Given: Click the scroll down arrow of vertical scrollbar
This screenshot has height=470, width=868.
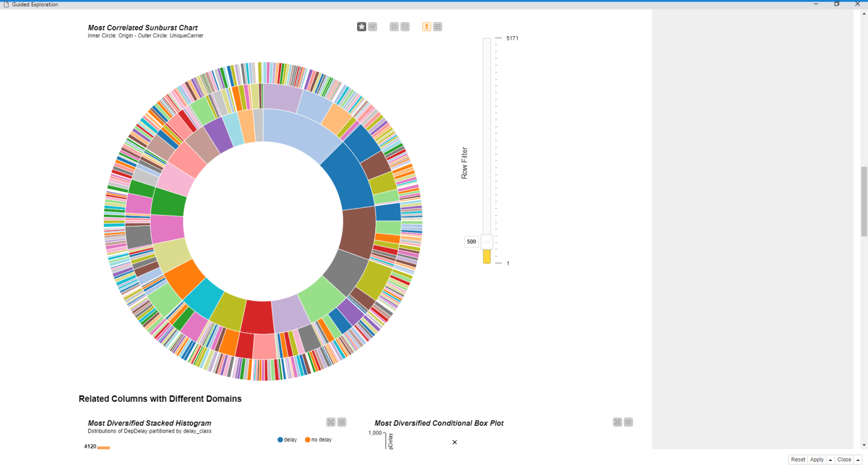Looking at the screenshot, I should pos(864,446).
